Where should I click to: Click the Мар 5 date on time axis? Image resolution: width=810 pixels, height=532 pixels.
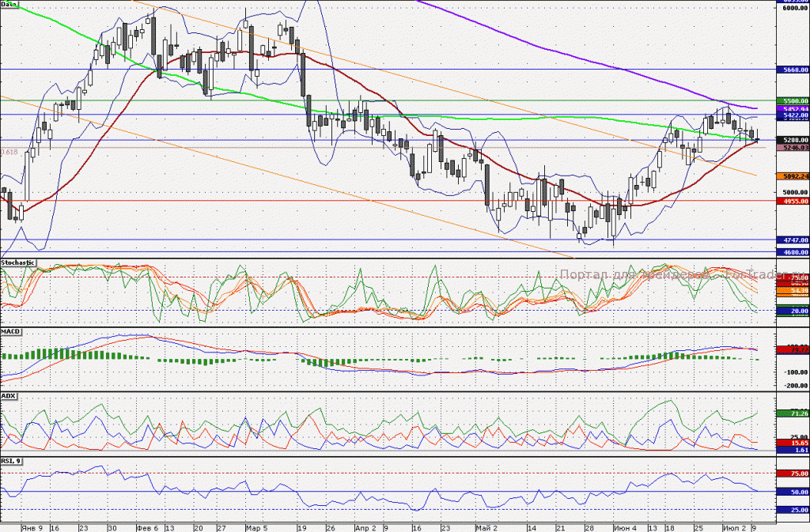point(257,528)
